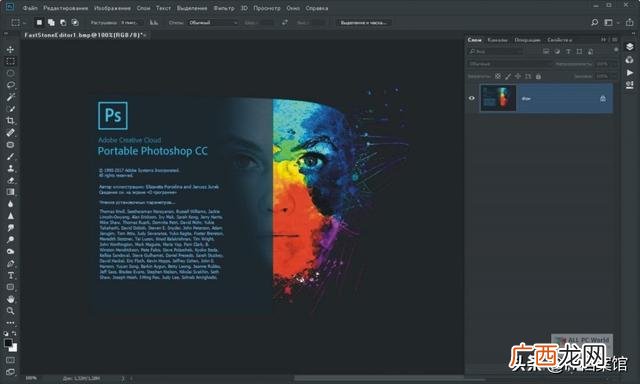Open the Файл menu
The image size is (640, 384).
[x=30, y=8]
